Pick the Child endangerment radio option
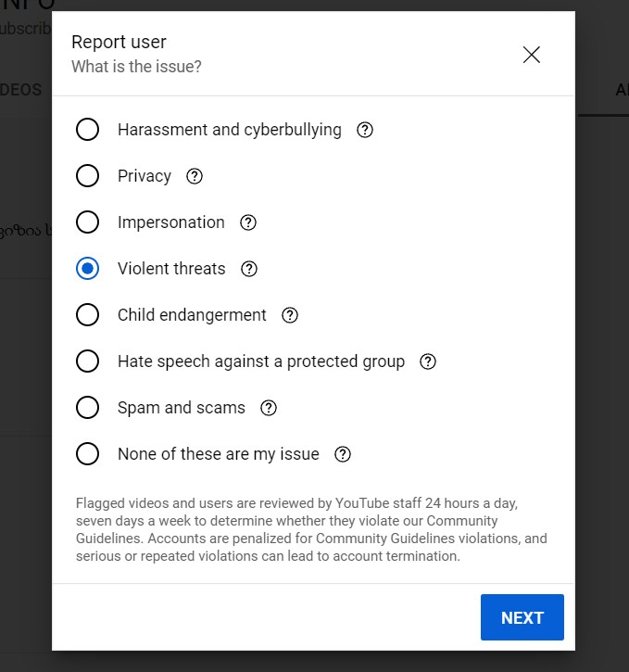 (87, 314)
